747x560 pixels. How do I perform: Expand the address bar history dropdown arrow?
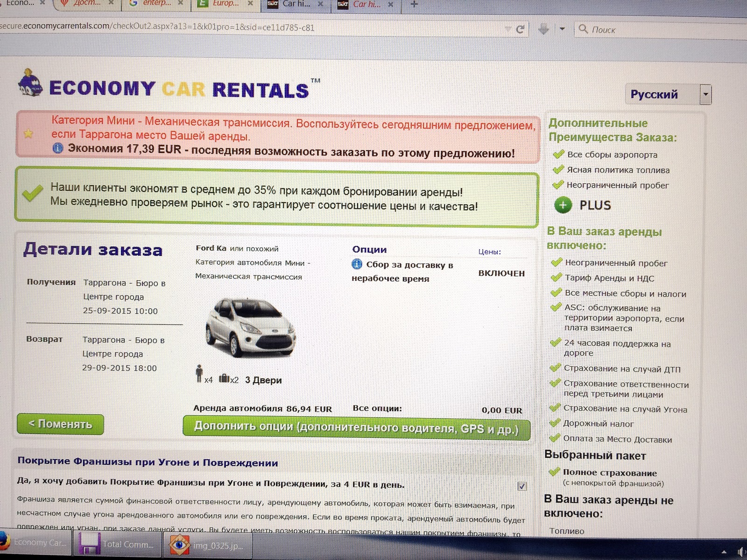[507, 29]
